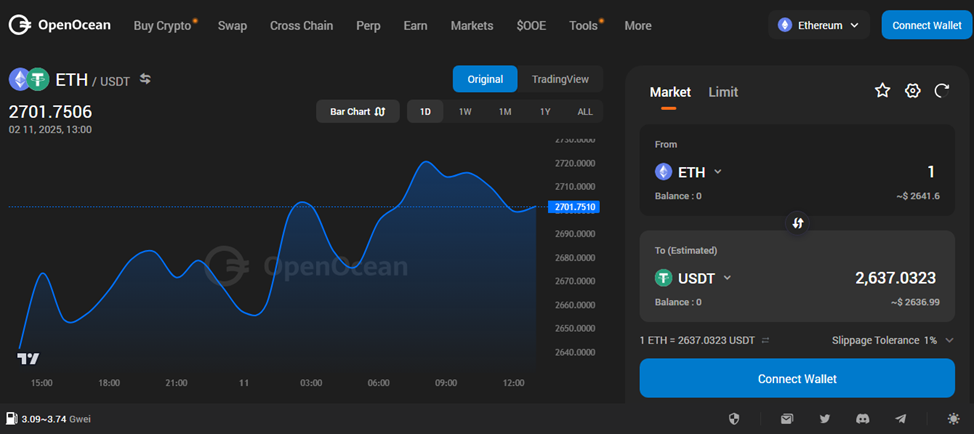Click the ~$ 2636.99 value text
The image size is (974, 434).
[915, 302]
